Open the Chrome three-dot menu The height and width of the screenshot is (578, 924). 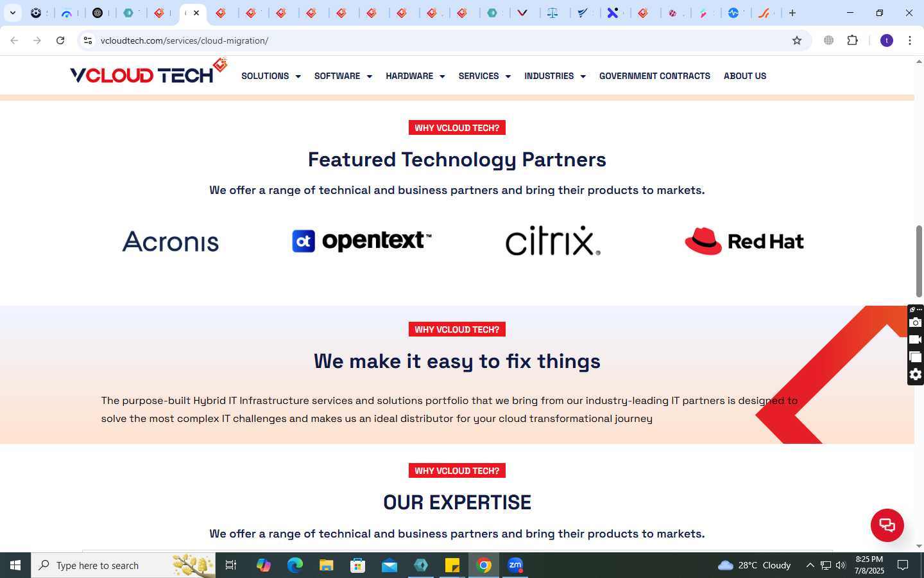(x=910, y=40)
